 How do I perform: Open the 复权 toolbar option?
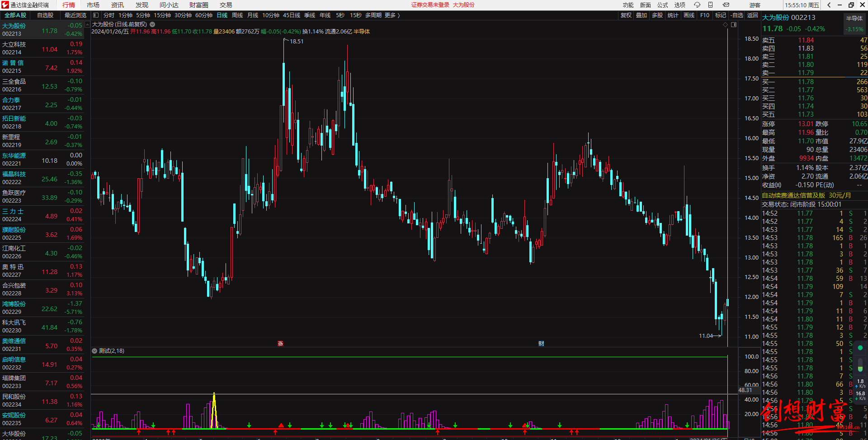click(x=626, y=15)
